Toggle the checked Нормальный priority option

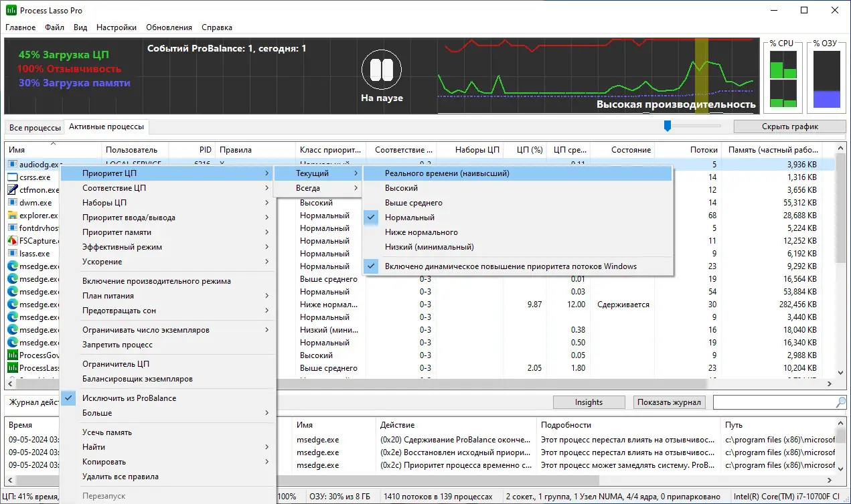point(517,218)
